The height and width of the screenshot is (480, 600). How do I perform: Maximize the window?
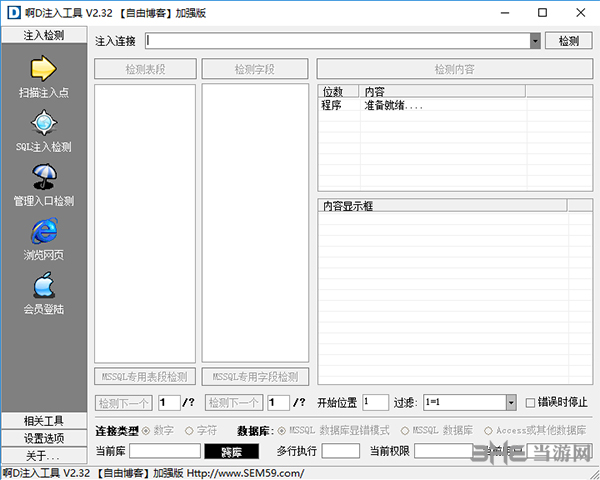coord(542,13)
